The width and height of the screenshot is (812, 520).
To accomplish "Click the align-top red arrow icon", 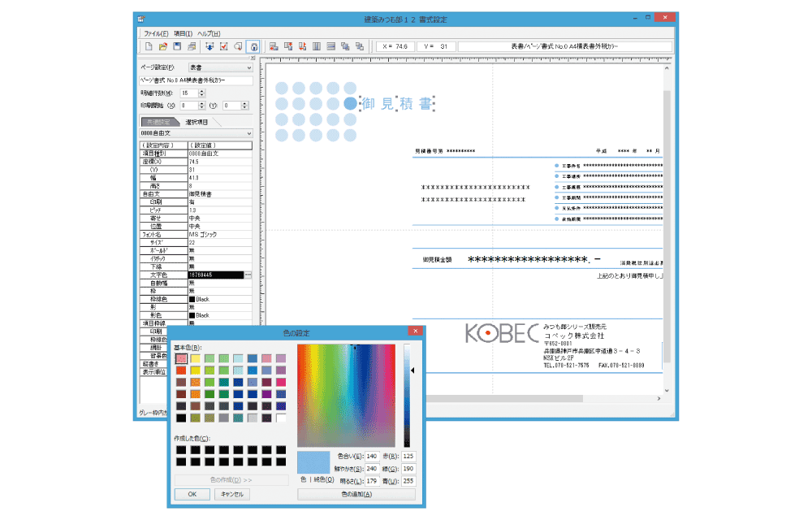I will click(288, 46).
